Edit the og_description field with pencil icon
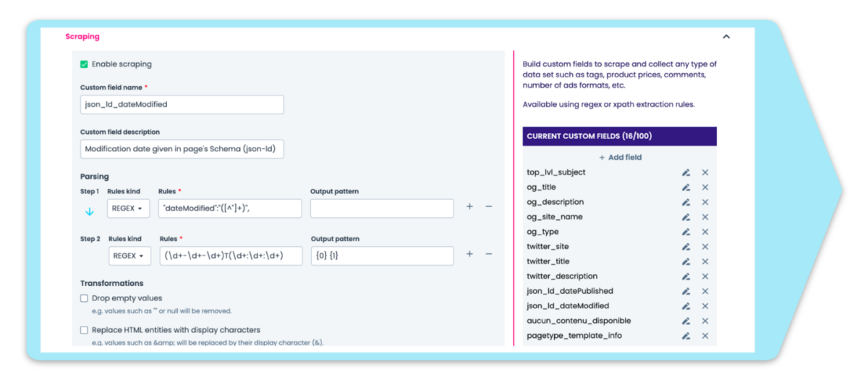The height and width of the screenshot is (380, 868). (x=686, y=202)
